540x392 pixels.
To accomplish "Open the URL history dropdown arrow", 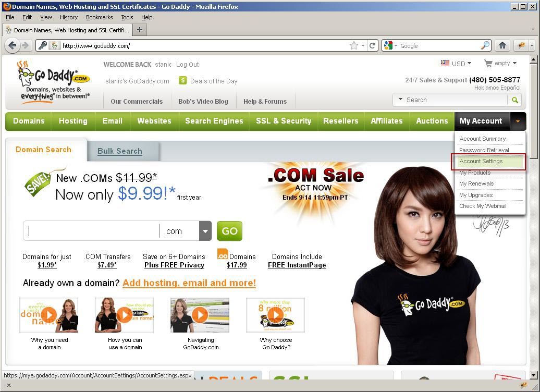I will pos(363,45).
